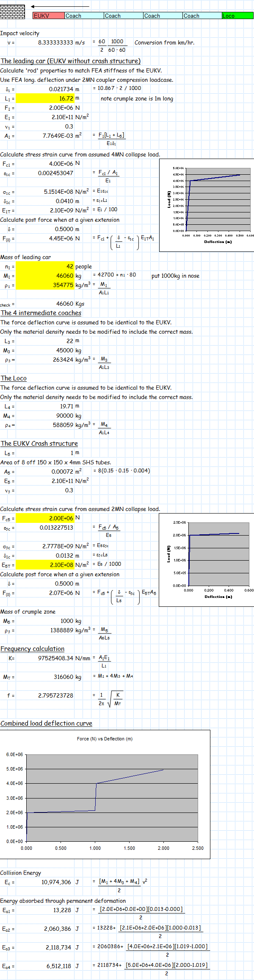
Task: Select the Ea1 value 13,228
Action: tap(62, 910)
